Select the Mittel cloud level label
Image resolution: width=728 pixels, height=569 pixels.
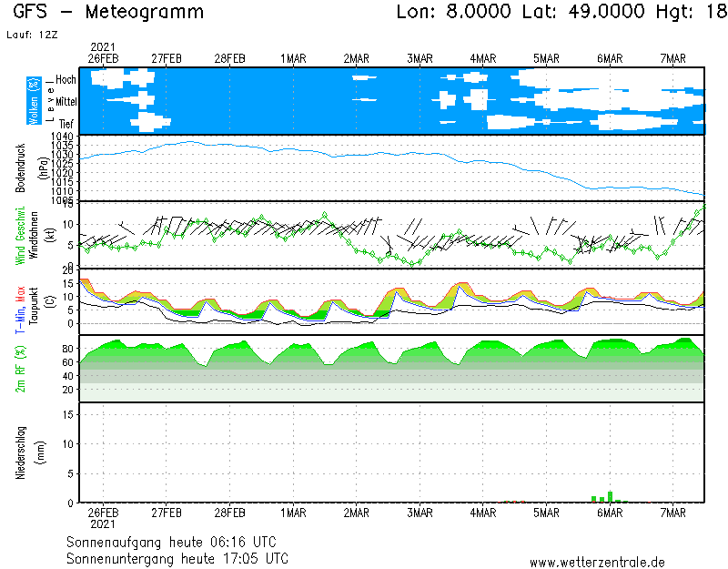click(x=66, y=101)
